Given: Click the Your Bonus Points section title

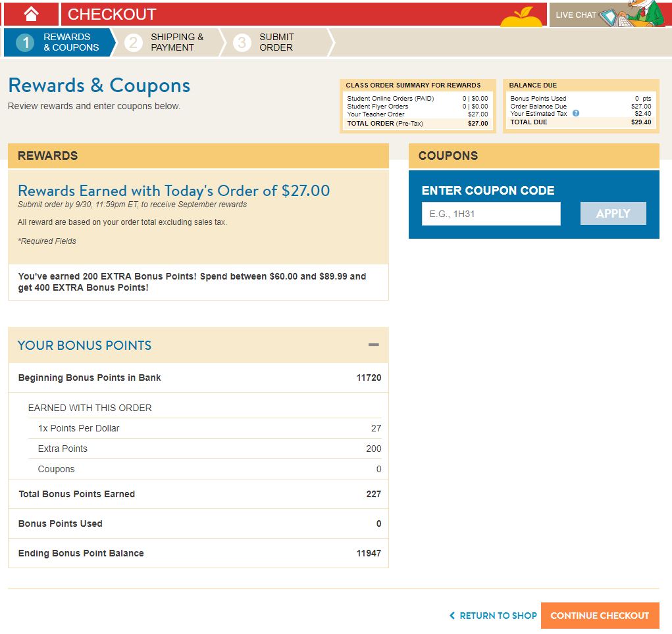Looking at the screenshot, I should [84, 345].
